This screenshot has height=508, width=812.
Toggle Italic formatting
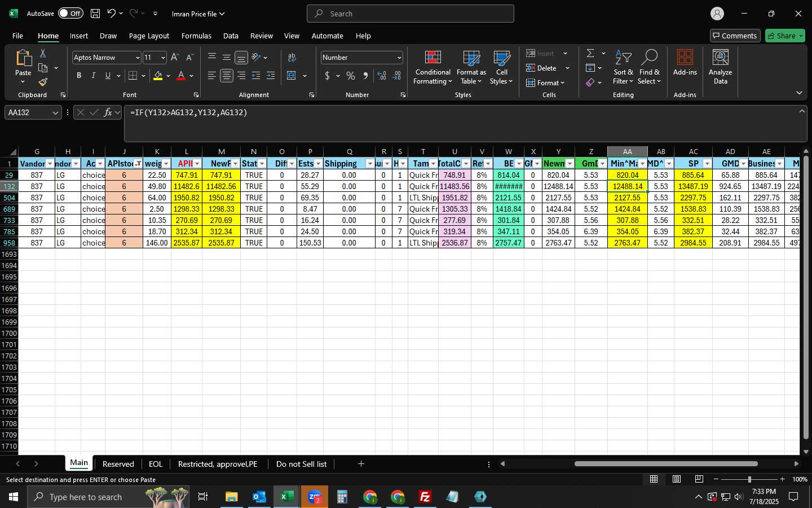(x=94, y=76)
